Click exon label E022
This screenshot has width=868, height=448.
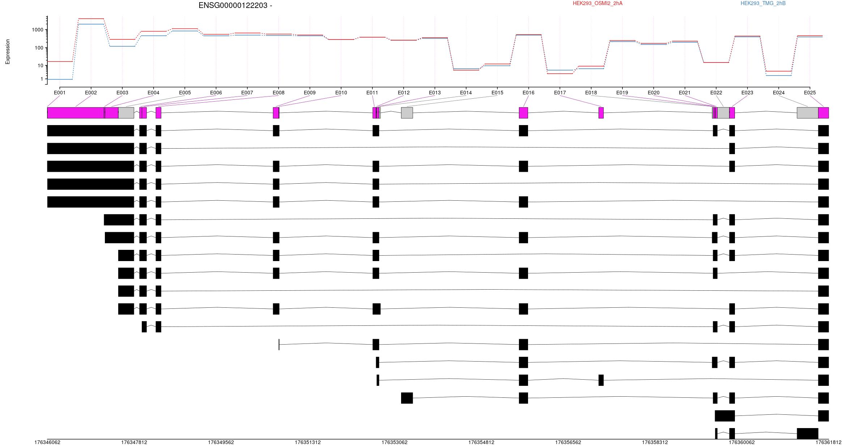point(716,93)
